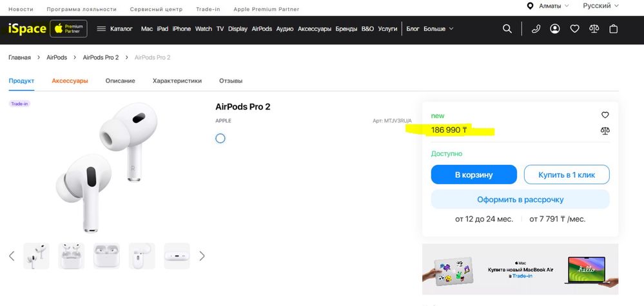The height and width of the screenshot is (306, 644).
Task: Click the от 12 до 24 мес. text
Action: (484, 219)
